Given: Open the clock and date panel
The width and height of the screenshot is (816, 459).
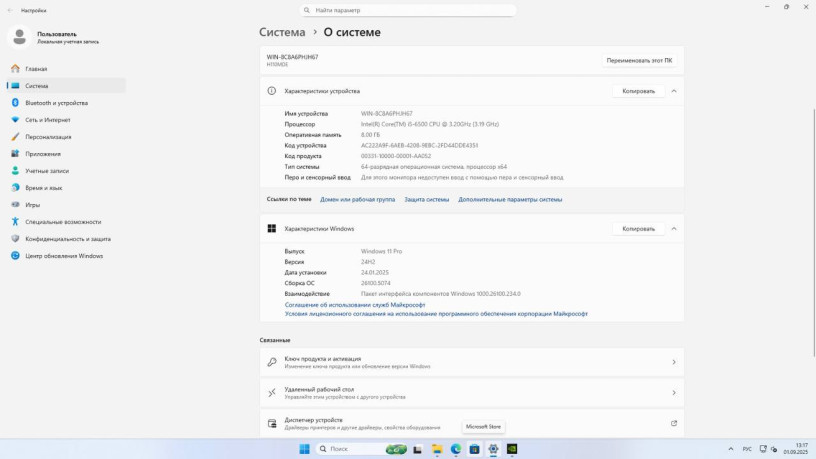Looking at the screenshot, I should pos(796,449).
